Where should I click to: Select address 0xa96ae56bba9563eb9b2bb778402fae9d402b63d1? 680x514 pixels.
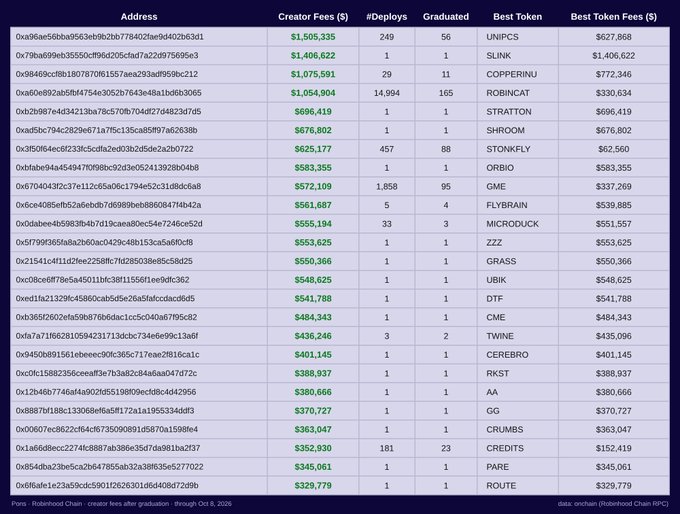click(109, 37)
